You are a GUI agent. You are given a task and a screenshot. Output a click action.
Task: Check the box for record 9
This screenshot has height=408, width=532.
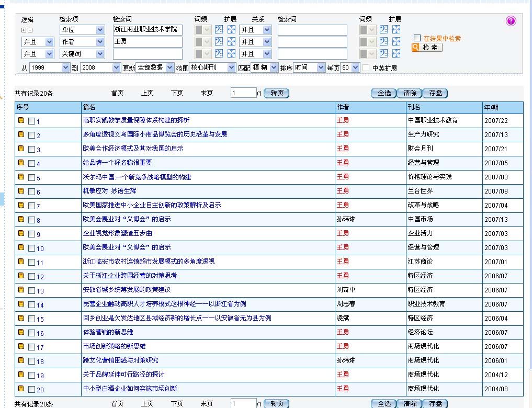pyautogui.click(x=31, y=234)
